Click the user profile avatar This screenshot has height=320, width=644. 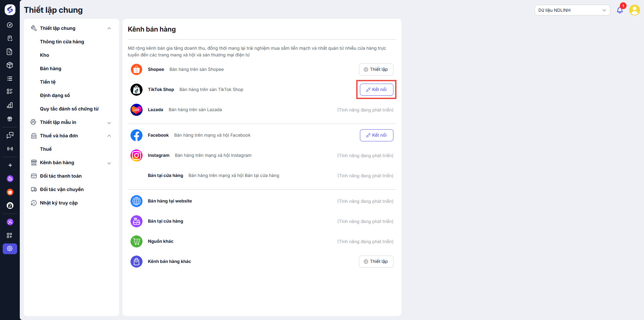pyautogui.click(x=634, y=10)
